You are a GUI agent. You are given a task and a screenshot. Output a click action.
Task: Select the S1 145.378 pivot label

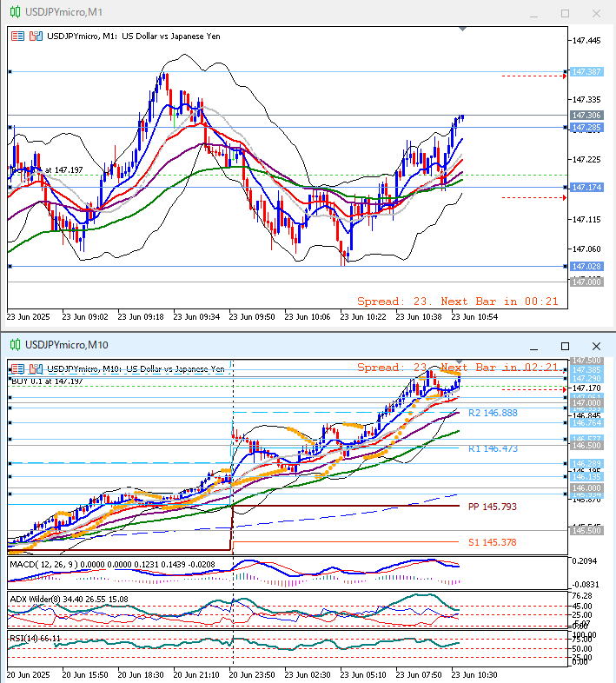pos(493,542)
